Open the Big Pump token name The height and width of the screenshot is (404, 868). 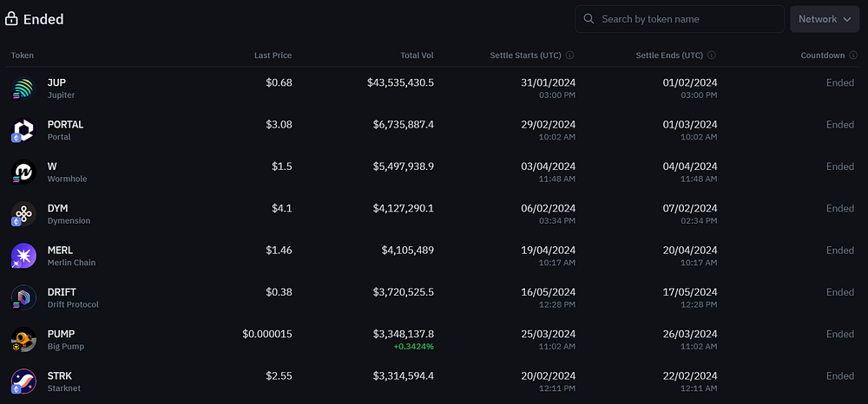point(66,347)
